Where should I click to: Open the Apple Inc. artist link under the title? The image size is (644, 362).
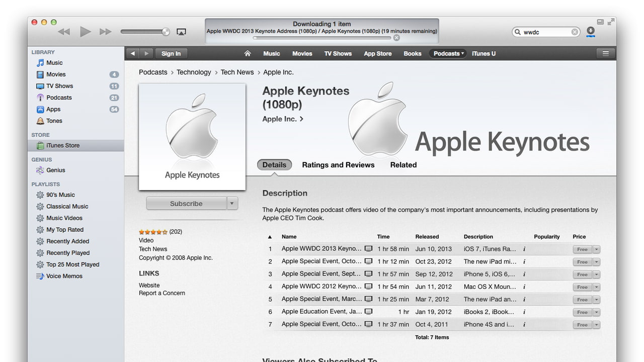[283, 119]
